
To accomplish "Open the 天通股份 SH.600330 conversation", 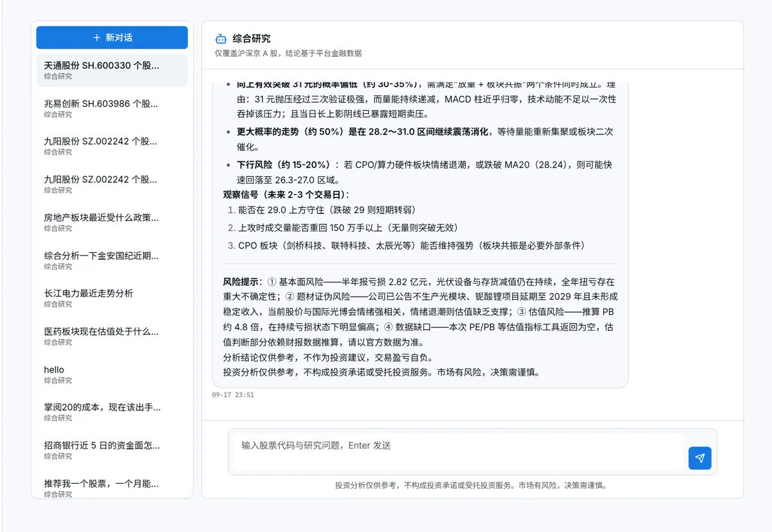I will point(112,70).
